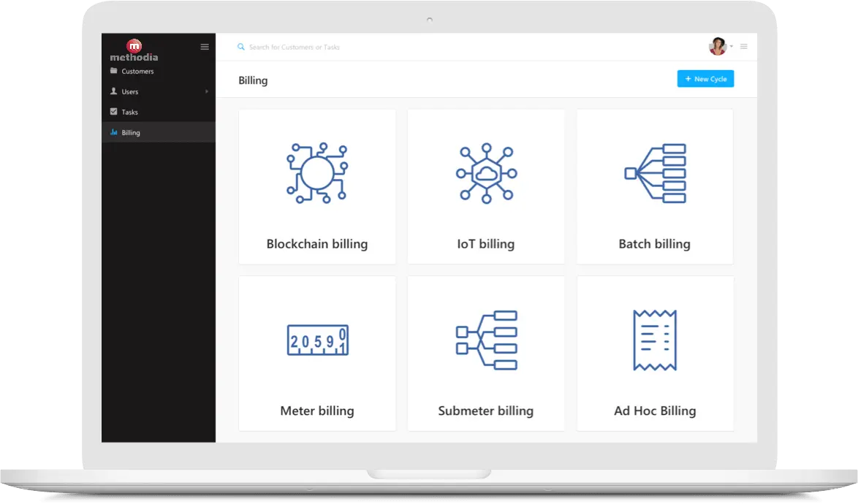Click the user avatar picture
The width and height of the screenshot is (858, 504).
click(718, 47)
